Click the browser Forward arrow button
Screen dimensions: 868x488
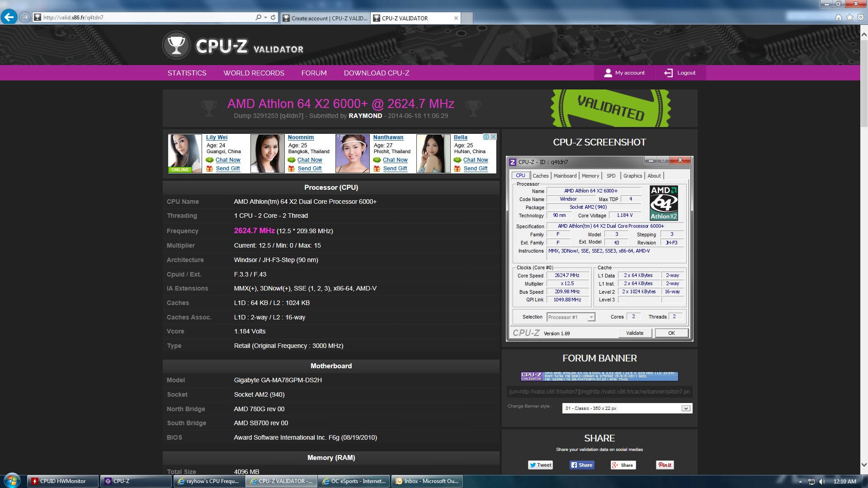tap(25, 17)
